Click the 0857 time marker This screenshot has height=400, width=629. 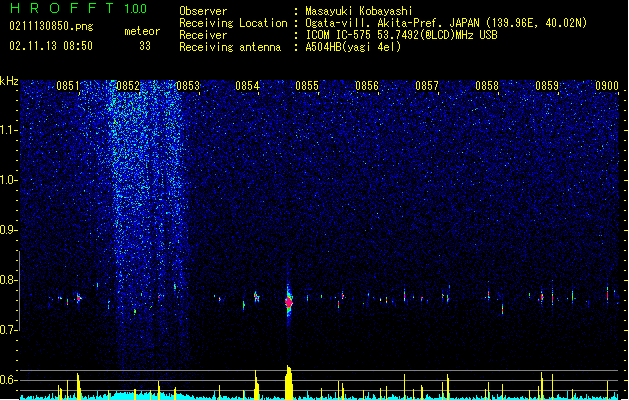click(427, 86)
